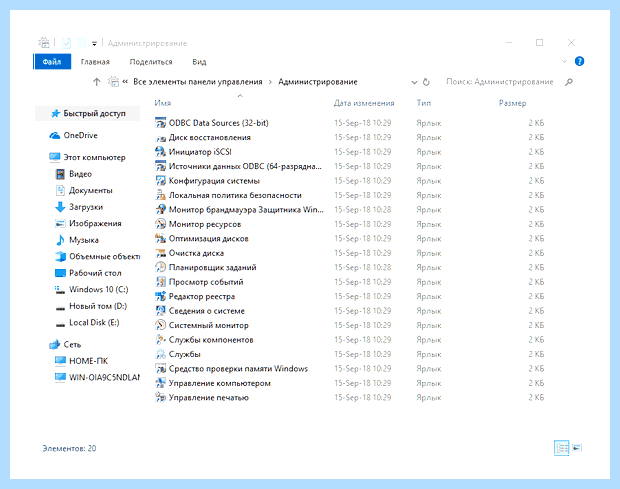The width and height of the screenshot is (620, 489).
Task: Click the blue Help question mark icon
Action: tap(579, 61)
